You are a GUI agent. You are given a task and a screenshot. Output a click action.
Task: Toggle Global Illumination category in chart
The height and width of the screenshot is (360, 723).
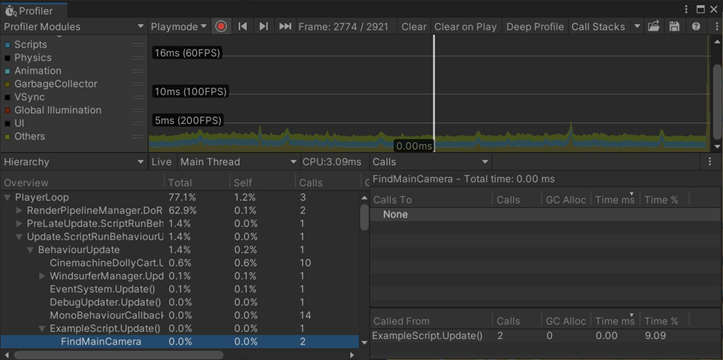point(7,111)
